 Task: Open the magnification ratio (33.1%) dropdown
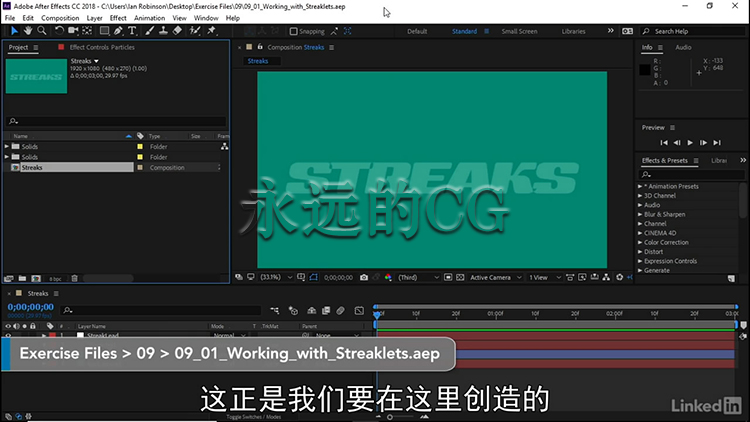276,278
